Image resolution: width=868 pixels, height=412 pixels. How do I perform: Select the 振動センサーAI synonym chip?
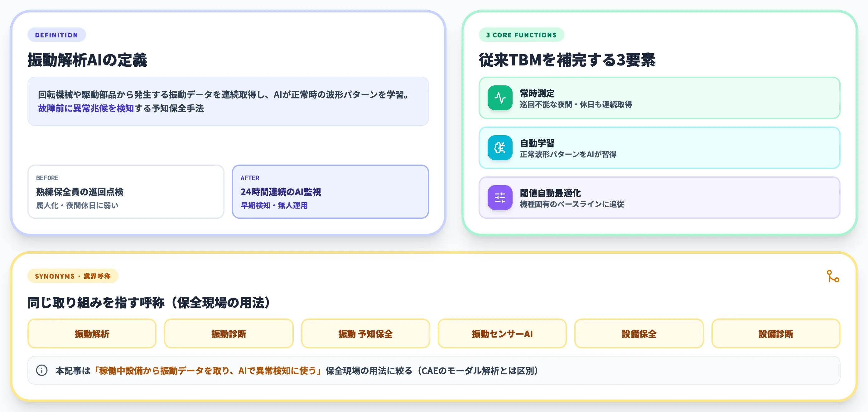pyautogui.click(x=502, y=333)
